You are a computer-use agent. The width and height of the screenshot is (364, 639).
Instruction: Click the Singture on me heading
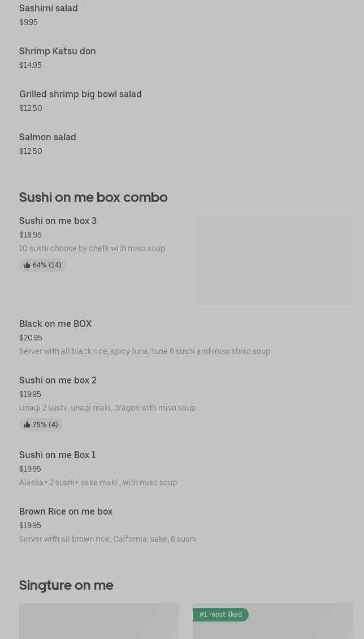(66, 585)
